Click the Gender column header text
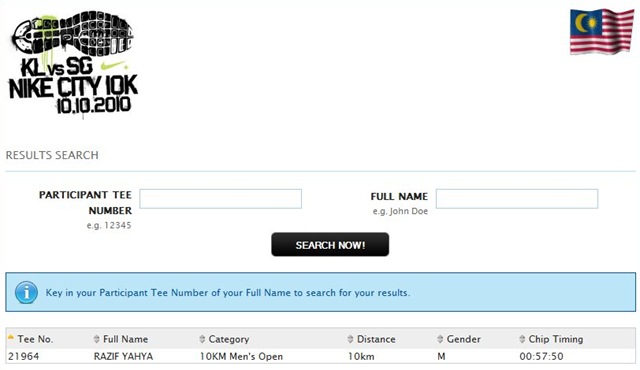 pos(464,339)
